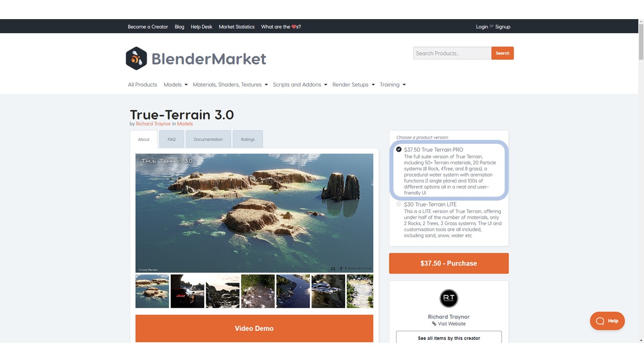Click the link icon beside Visit Website
This screenshot has width=644, height=362.
(x=434, y=324)
